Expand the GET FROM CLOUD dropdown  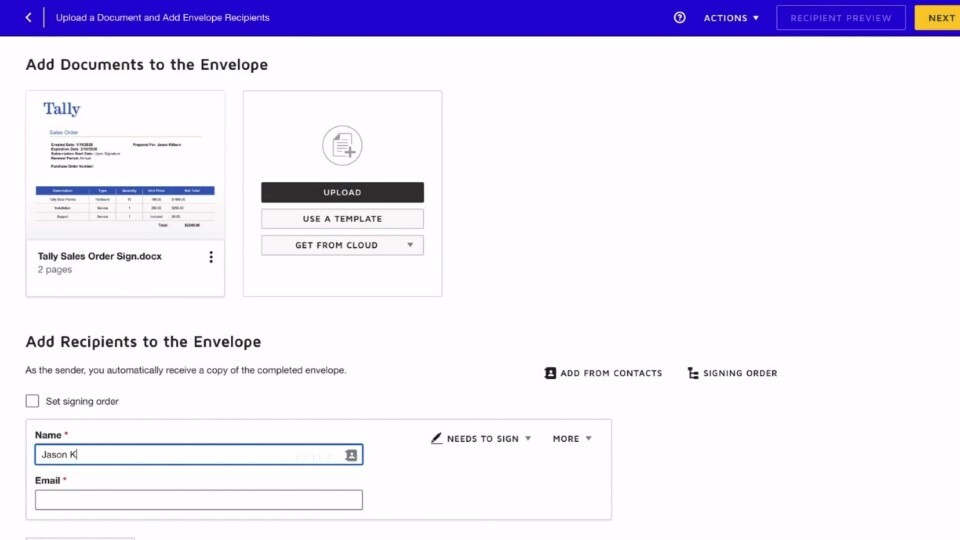(342, 245)
